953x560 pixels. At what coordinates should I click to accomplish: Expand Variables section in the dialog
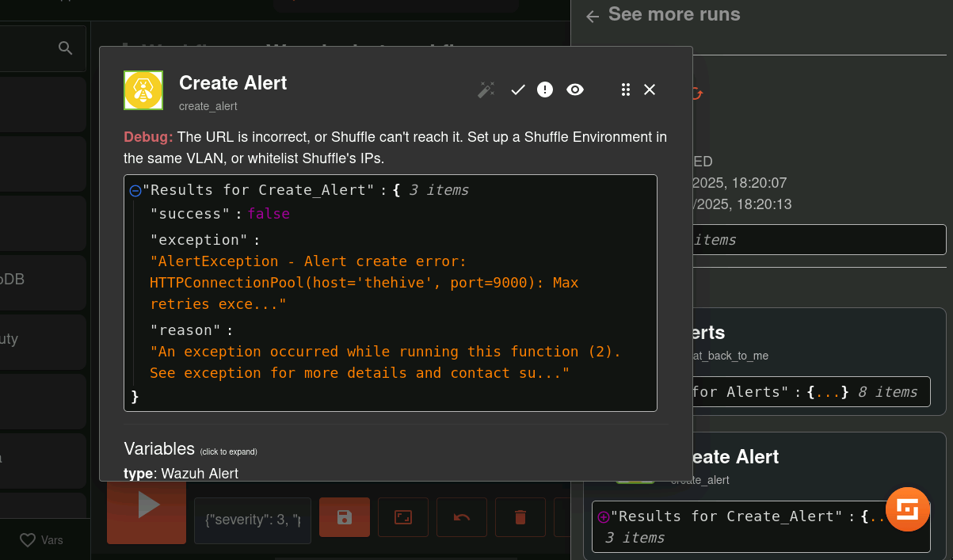tap(159, 449)
